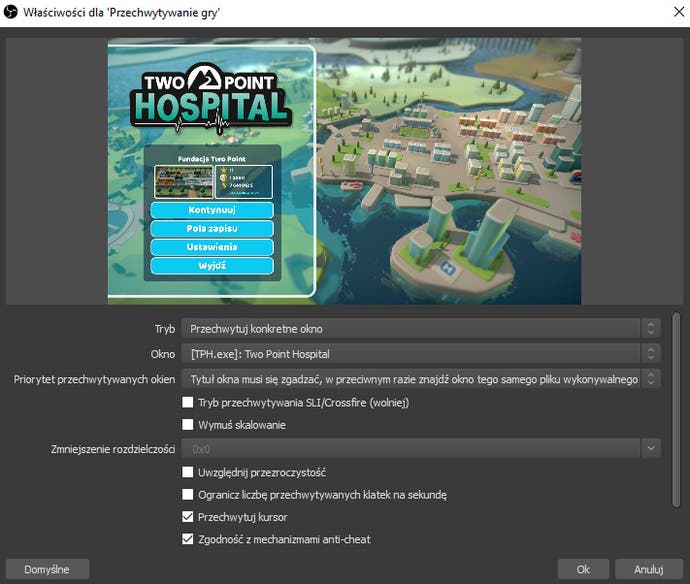The height and width of the screenshot is (584, 690).
Task: Disable Zgodność z mechanizmami anti-cheat checkbox
Action: [187, 539]
